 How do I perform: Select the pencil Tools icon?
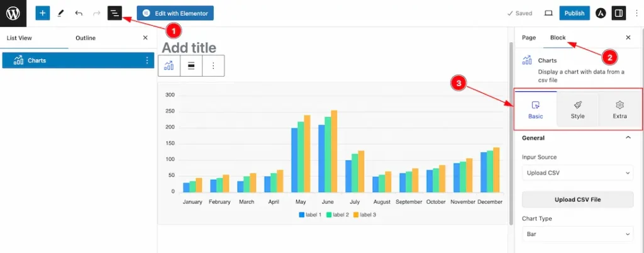[61, 13]
